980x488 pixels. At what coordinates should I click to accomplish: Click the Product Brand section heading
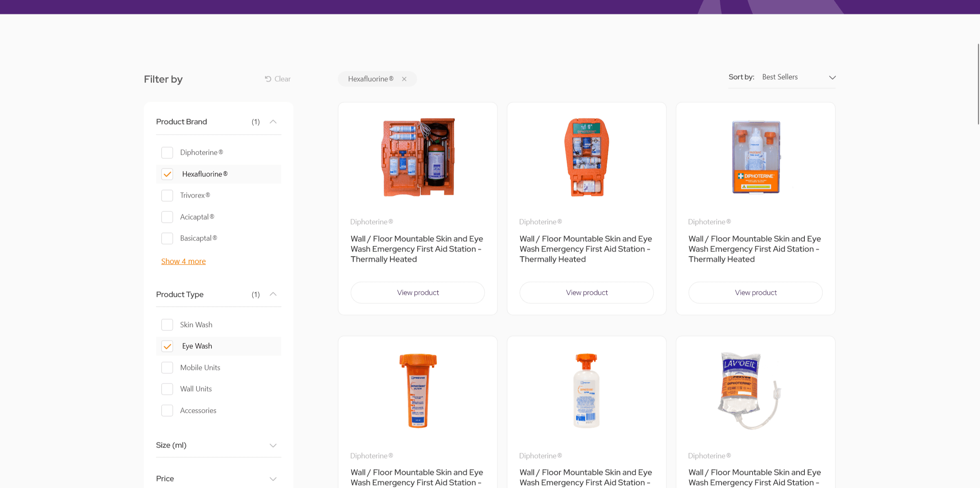point(181,122)
